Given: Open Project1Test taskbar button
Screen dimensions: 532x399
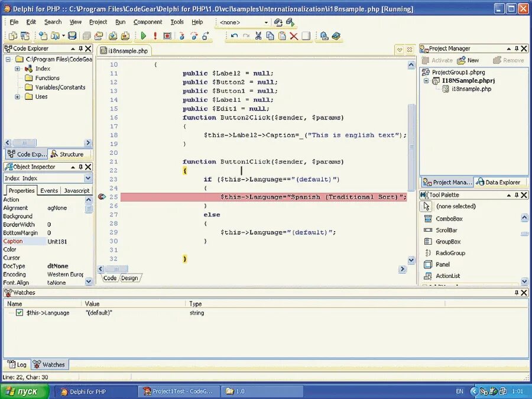Looking at the screenshot, I should (x=179, y=391).
